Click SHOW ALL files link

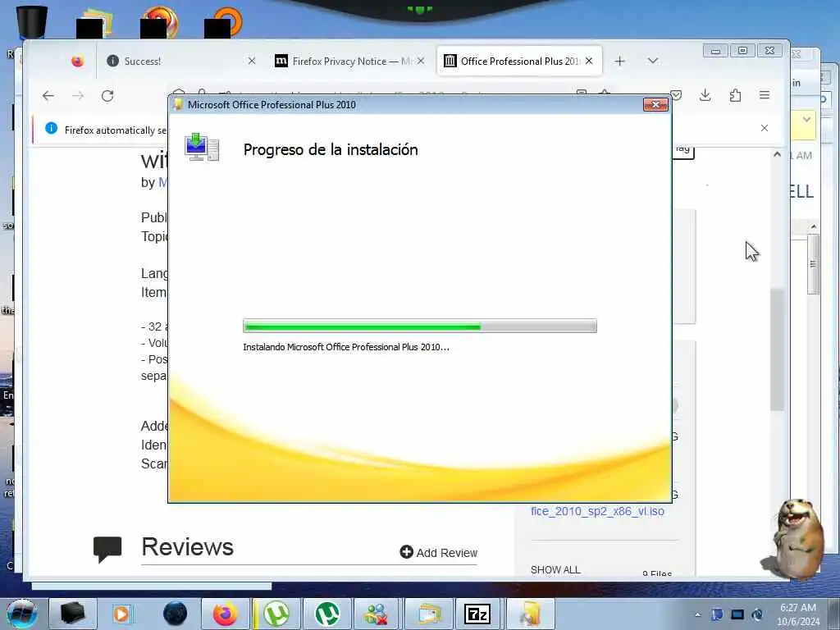[555, 569]
